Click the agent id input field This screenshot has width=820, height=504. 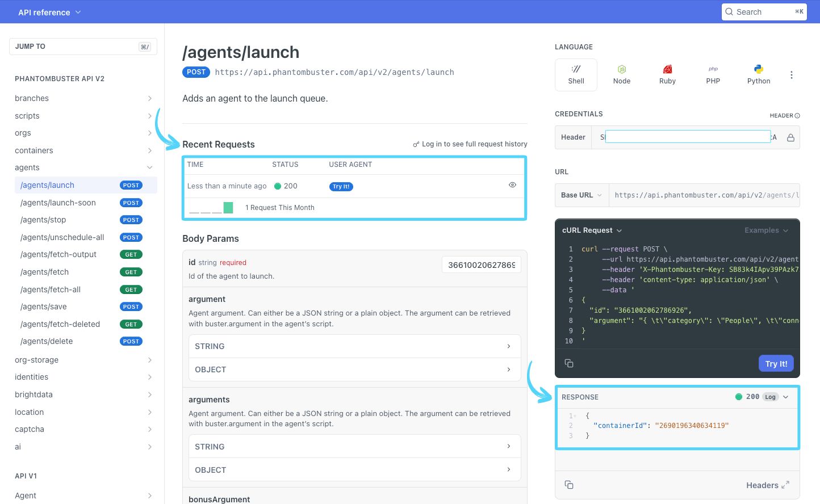coord(481,264)
